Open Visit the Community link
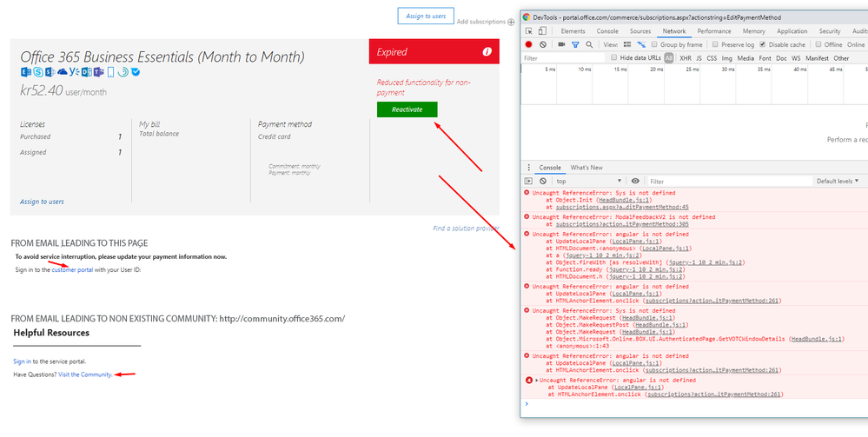868x437 pixels. pos(85,374)
